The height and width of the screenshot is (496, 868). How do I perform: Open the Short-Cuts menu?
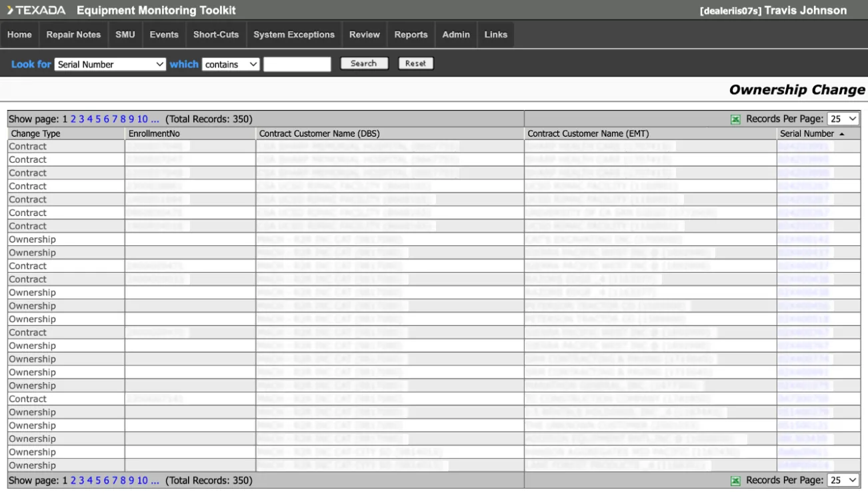tap(216, 35)
